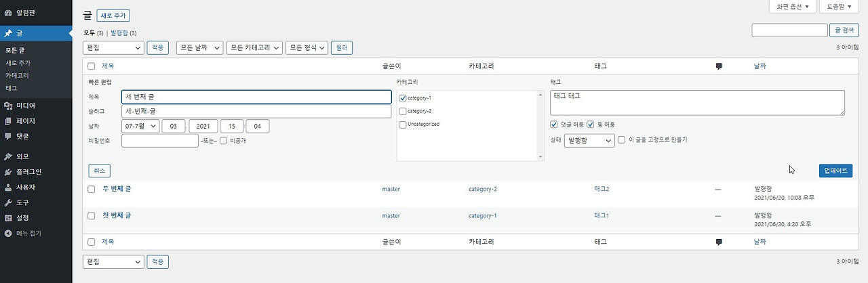868x283 pixels.
Task: Open 모든 형식 filter dropdown
Action: click(307, 47)
